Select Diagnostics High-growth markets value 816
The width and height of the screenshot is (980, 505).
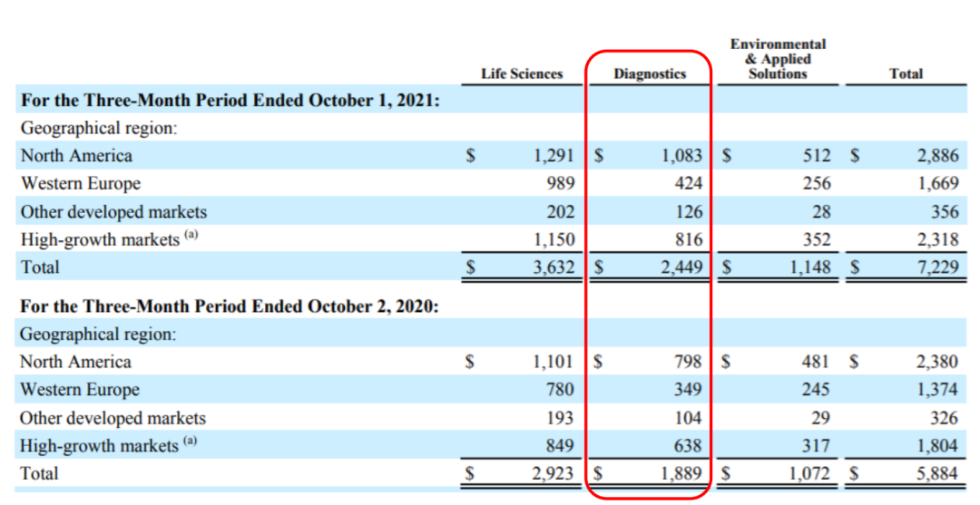[688, 239]
